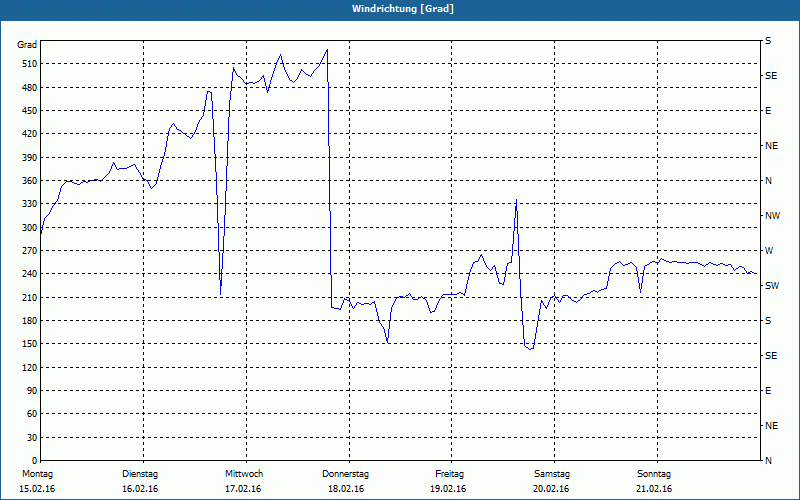Select the 510 value on left axis
Screen dimensions: 800x500
29,64
